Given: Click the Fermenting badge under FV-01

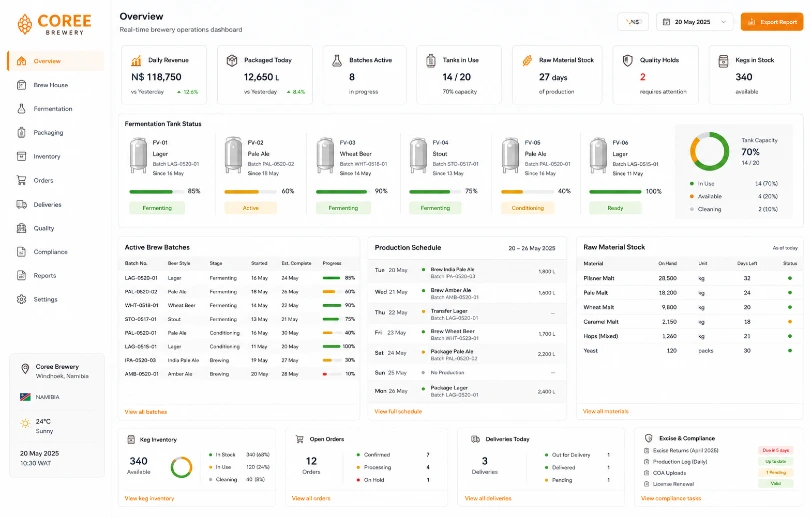Looking at the screenshot, I should coord(157,208).
